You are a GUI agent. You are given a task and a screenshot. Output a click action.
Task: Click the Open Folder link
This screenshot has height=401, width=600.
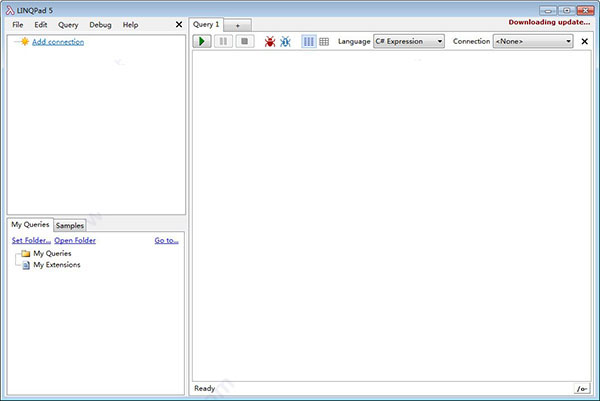pyautogui.click(x=75, y=240)
